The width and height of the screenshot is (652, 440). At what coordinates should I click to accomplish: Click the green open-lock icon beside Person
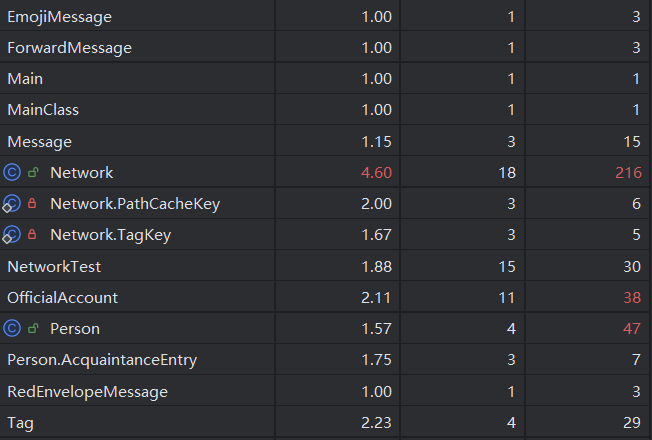coord(33,329)
